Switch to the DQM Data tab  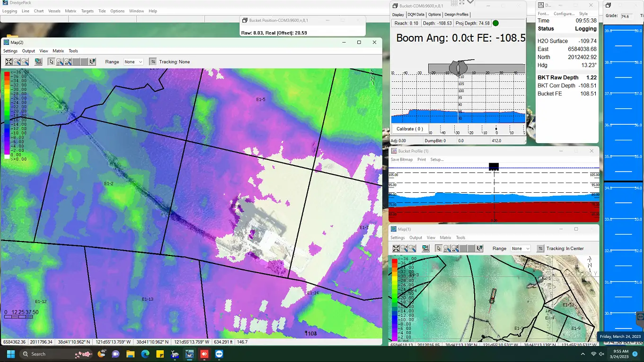[416, 15]
